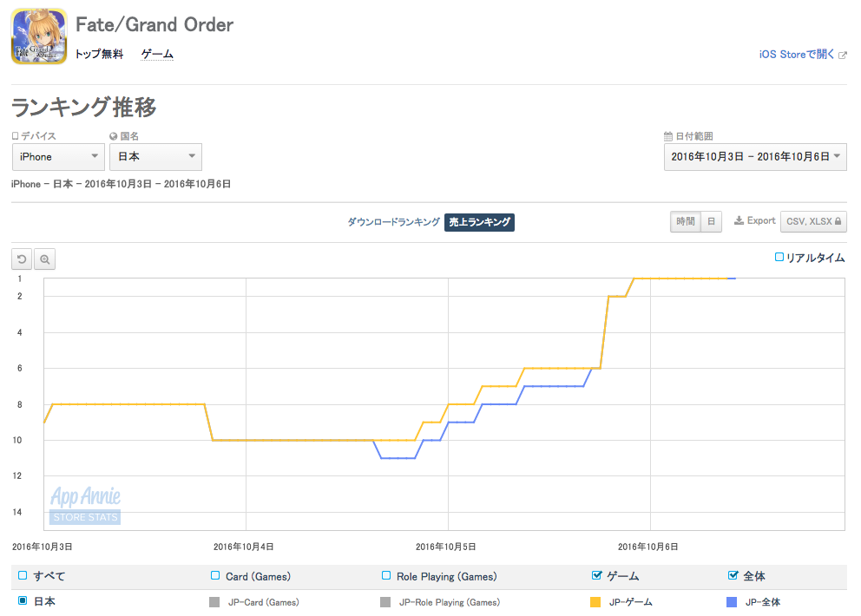Click the device icon beside デバイス
This screenshot has width=861, height=616.
(16, 135)
